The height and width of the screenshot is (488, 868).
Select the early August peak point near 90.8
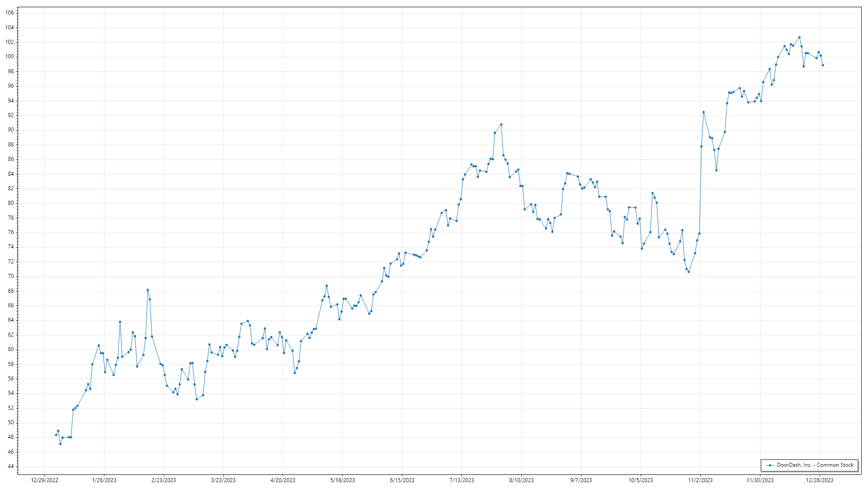click(x=501, y=125)
